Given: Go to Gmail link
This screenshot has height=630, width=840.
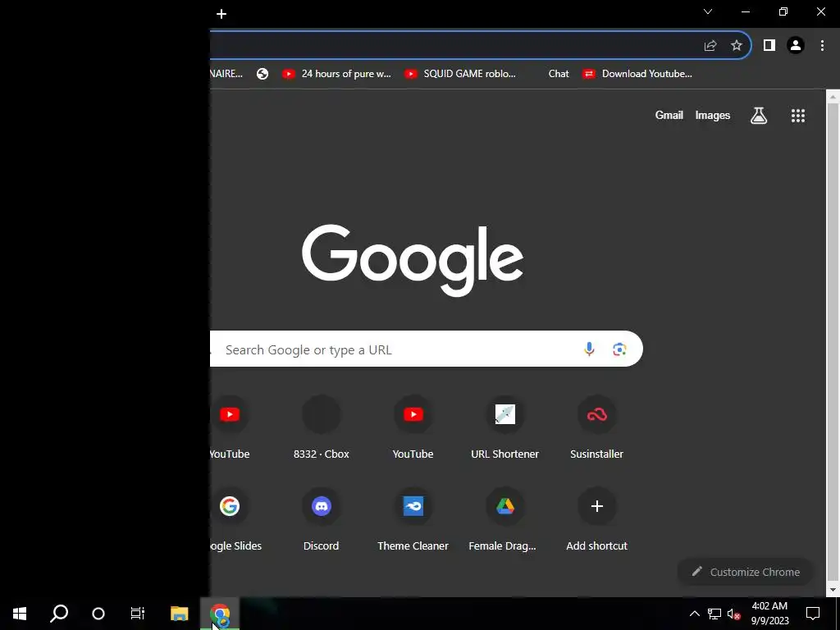Looking at the screenshot, I should [x=669, y=115].
